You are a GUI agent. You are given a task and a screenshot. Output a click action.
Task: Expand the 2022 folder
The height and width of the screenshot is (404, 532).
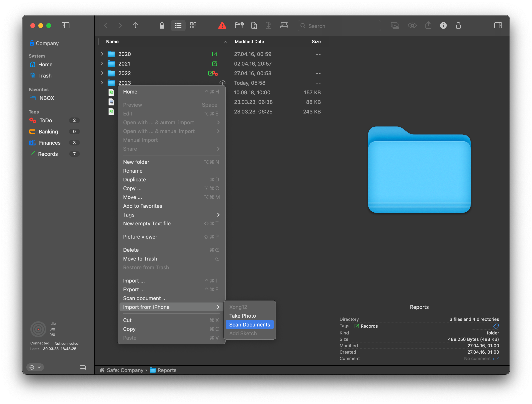pyautogui.click(x=102, y=73)
